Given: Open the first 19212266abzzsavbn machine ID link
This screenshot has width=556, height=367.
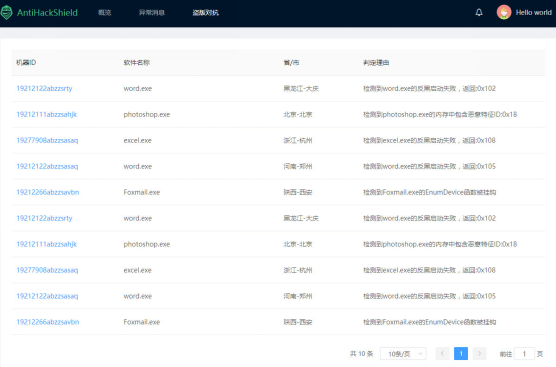Looking at the screenshot, I should tap(48, 192).
